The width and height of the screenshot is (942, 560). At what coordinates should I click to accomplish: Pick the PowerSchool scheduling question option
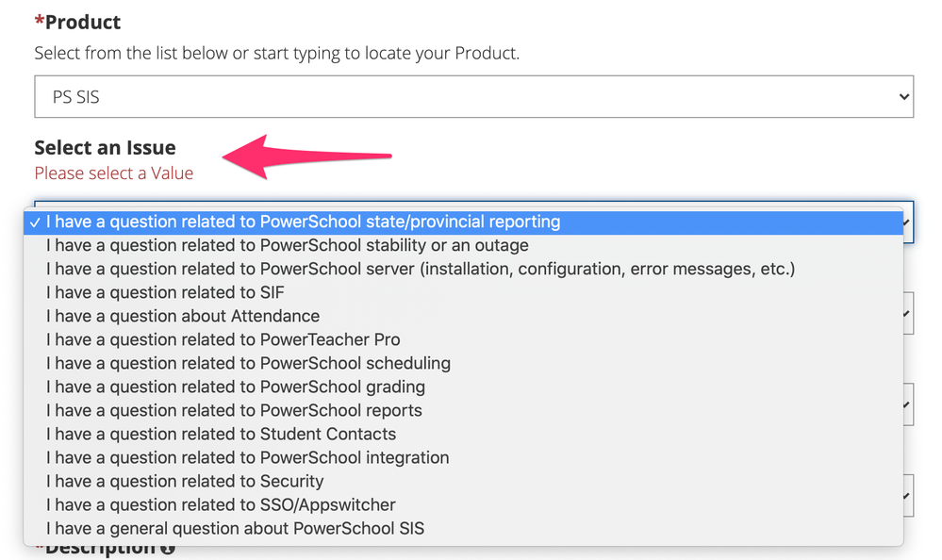click(248, 364)
